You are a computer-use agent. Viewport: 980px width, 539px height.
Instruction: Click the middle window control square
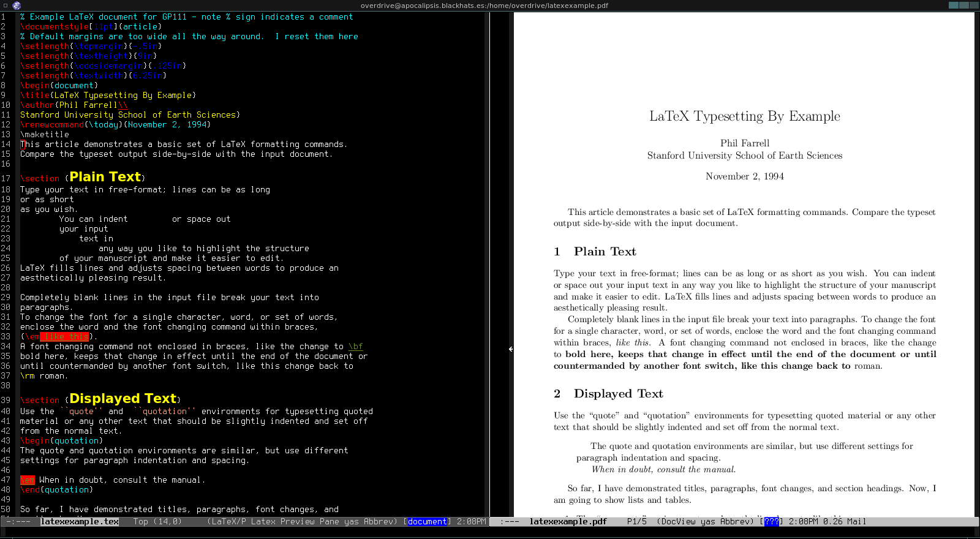point(965,5)
